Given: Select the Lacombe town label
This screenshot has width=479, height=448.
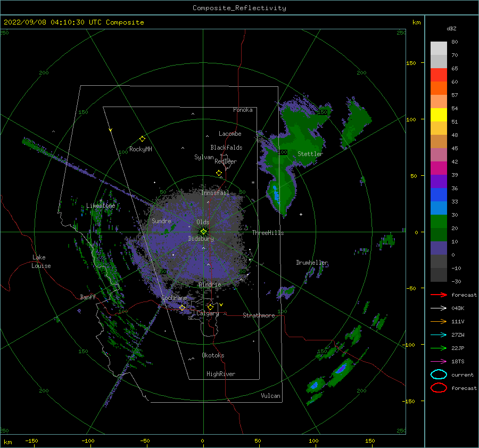Looking at the screenshot, I should 230,134.
